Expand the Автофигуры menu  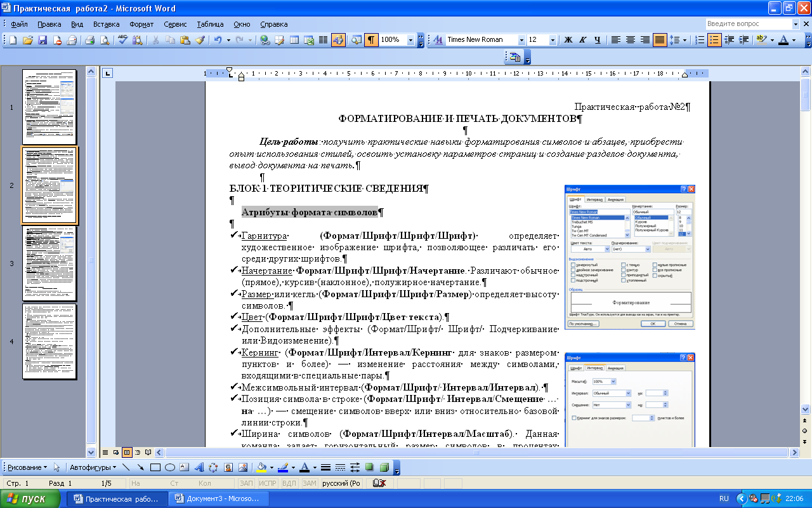coord(93,467)
